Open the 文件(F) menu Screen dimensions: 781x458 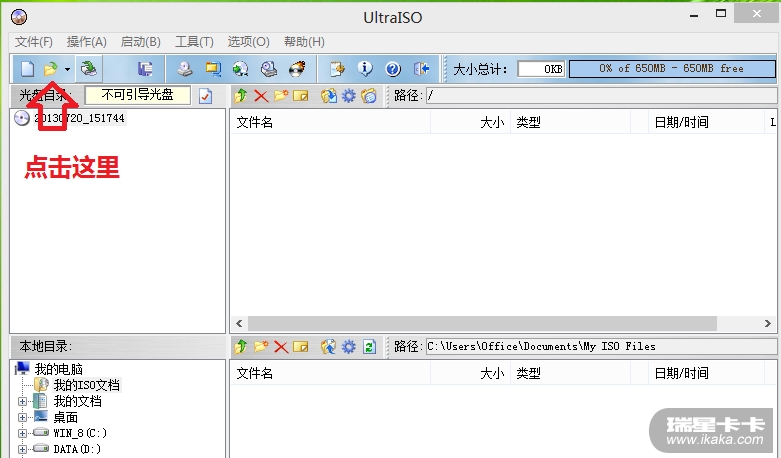coord(33,42)
